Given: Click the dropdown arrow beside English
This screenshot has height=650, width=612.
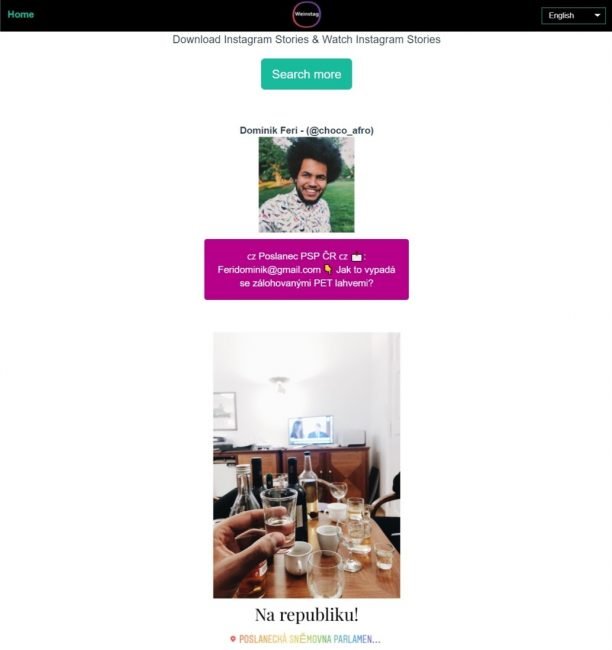Looking at the screenshot, I should [x=597, y=15].
